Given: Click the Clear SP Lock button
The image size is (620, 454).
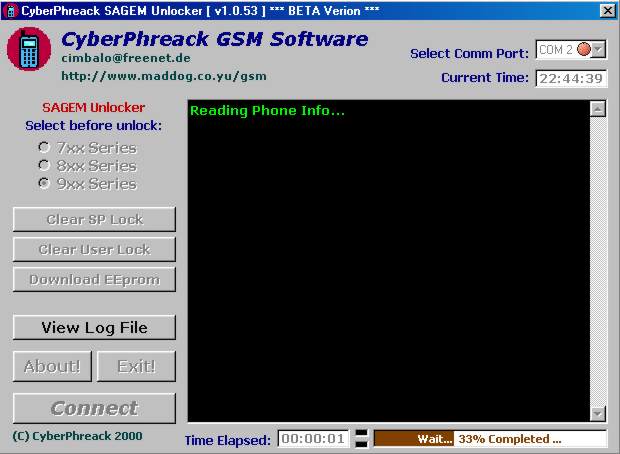Looking at the screenshot, I should pos(94,219).
